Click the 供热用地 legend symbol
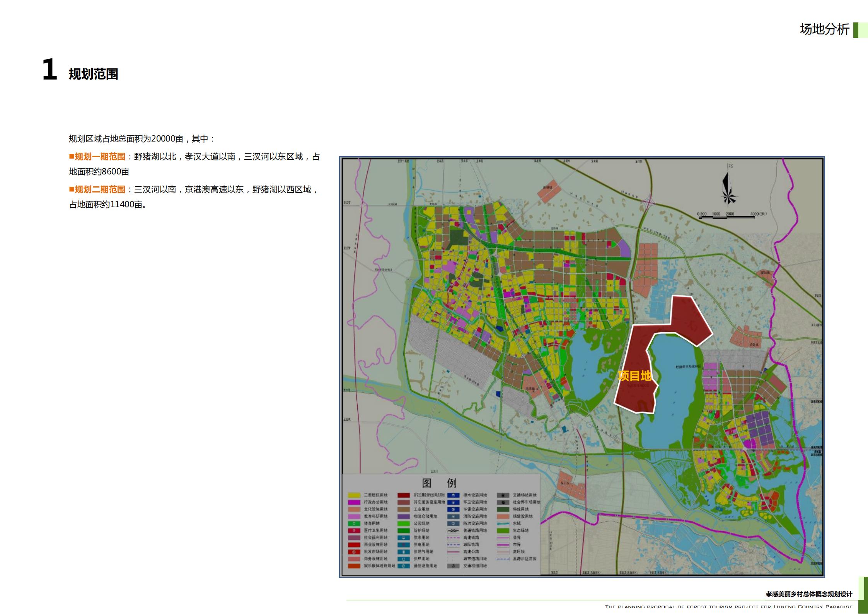The image size is (868, 614). (404, 559)
